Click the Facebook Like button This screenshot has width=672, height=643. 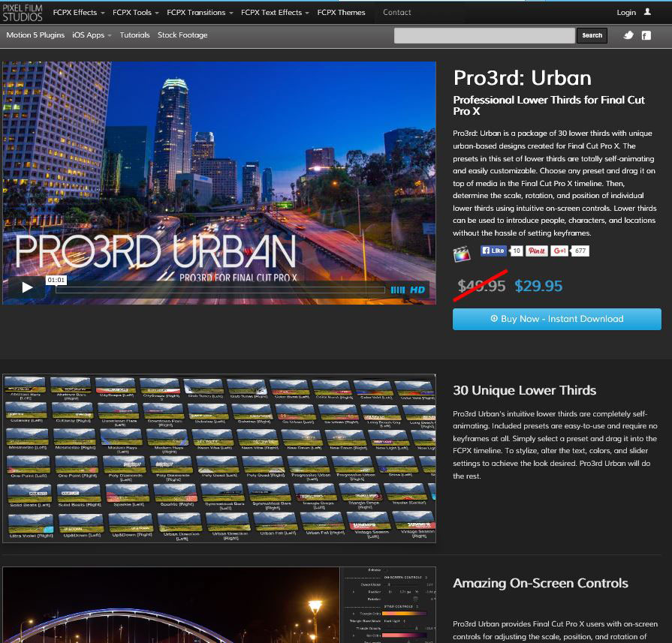click(493, 251)
